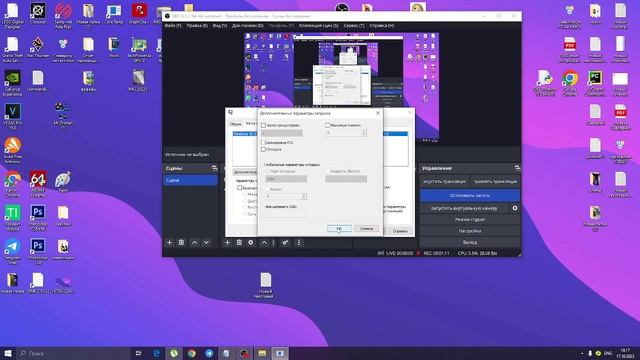The image size is (640, 360).
Task: Open File Explorer from taskbar
Action: [262, 353]
